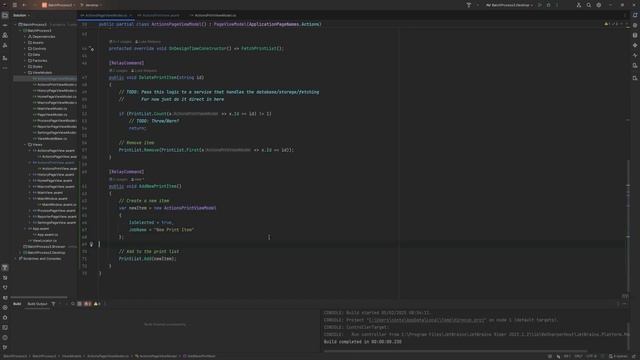
Task: Click the navigate back arrow
Action: [x=24, y=5]
